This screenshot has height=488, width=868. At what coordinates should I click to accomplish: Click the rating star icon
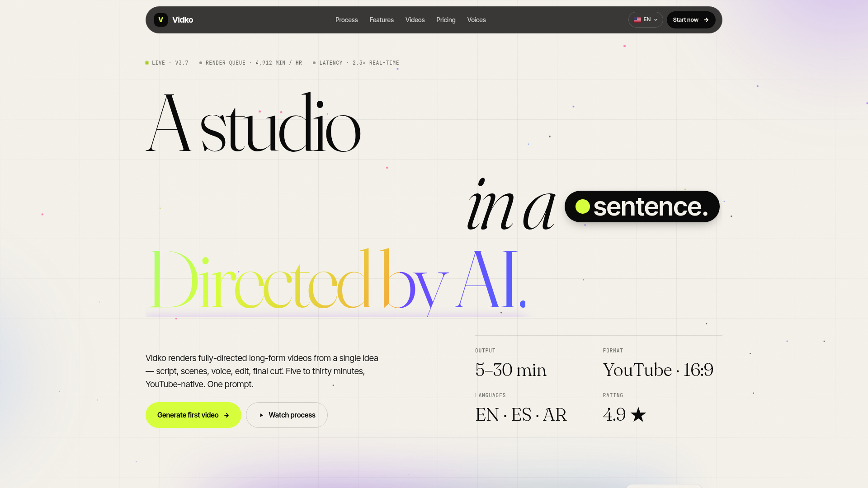pos(638,415)
